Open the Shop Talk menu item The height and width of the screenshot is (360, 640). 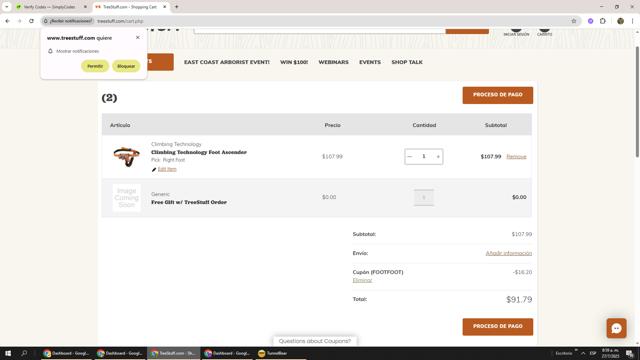407,62
